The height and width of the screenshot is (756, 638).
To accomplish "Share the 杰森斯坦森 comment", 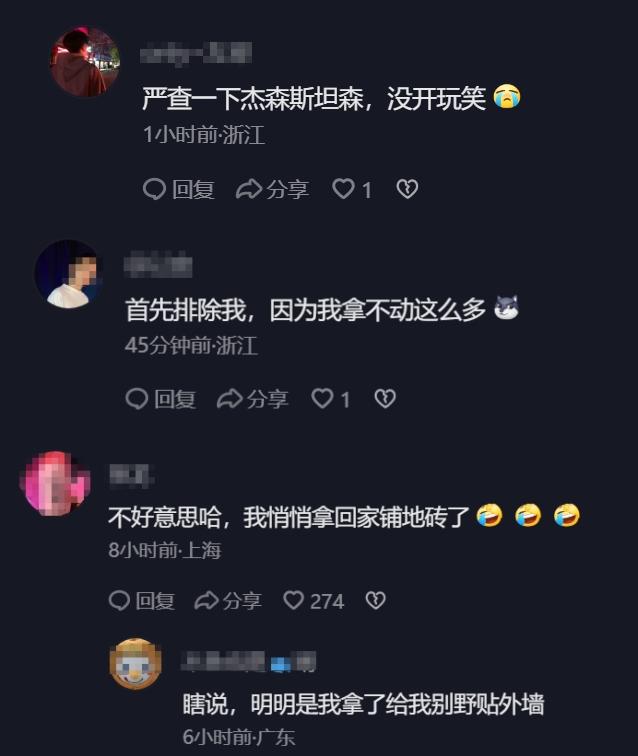I will 272,189.
